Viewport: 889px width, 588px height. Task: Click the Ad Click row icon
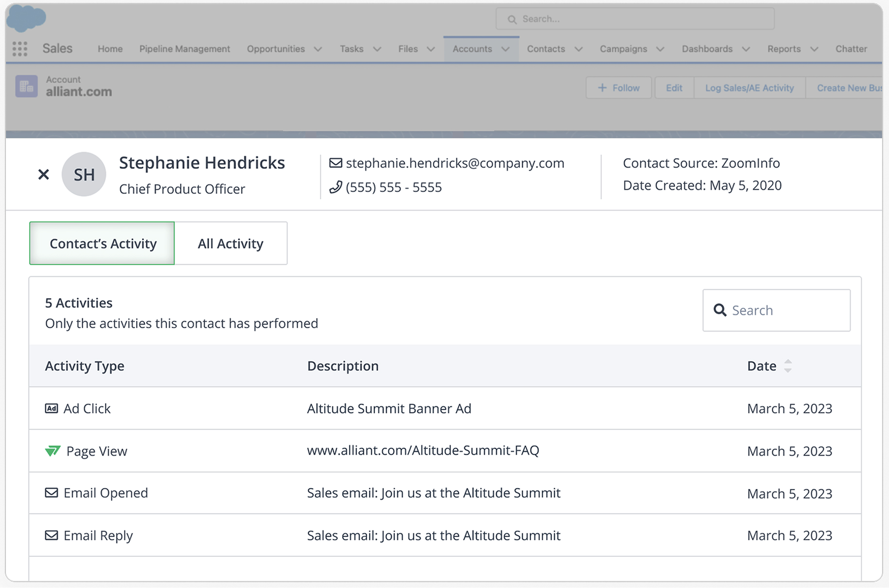click(52, 408)
